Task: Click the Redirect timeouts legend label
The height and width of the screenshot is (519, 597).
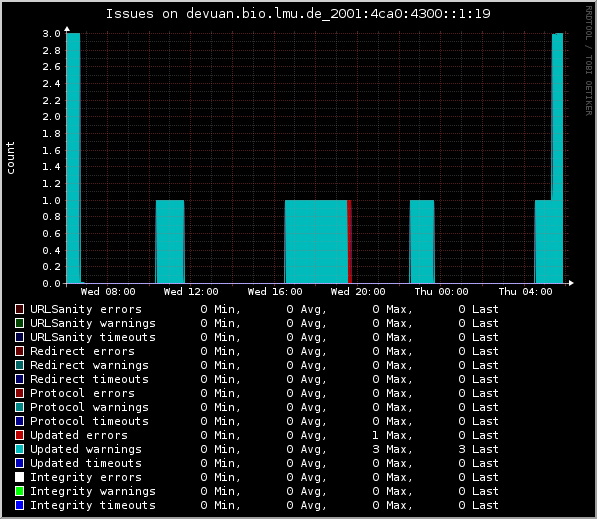Action: click(x=89, y=379)
